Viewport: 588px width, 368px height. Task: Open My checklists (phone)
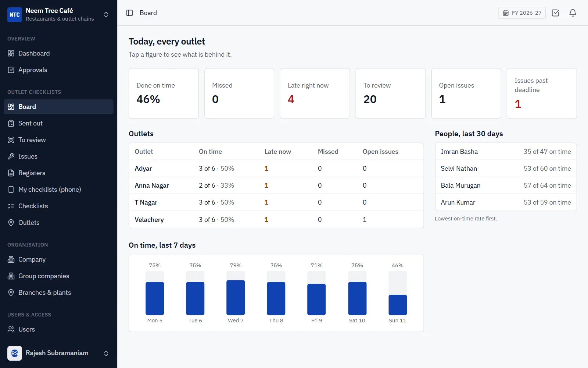[x=58, y=190]
